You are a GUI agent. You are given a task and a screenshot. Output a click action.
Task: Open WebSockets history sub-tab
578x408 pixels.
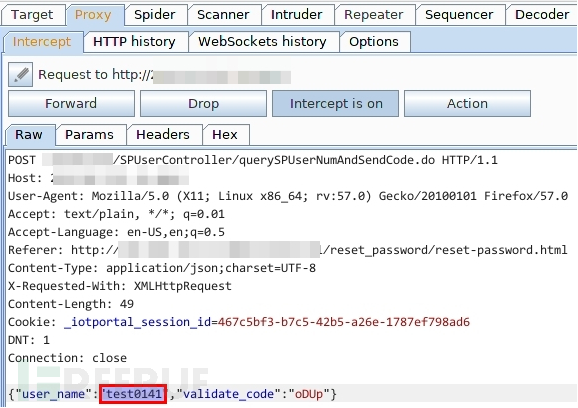pos(262,42)
